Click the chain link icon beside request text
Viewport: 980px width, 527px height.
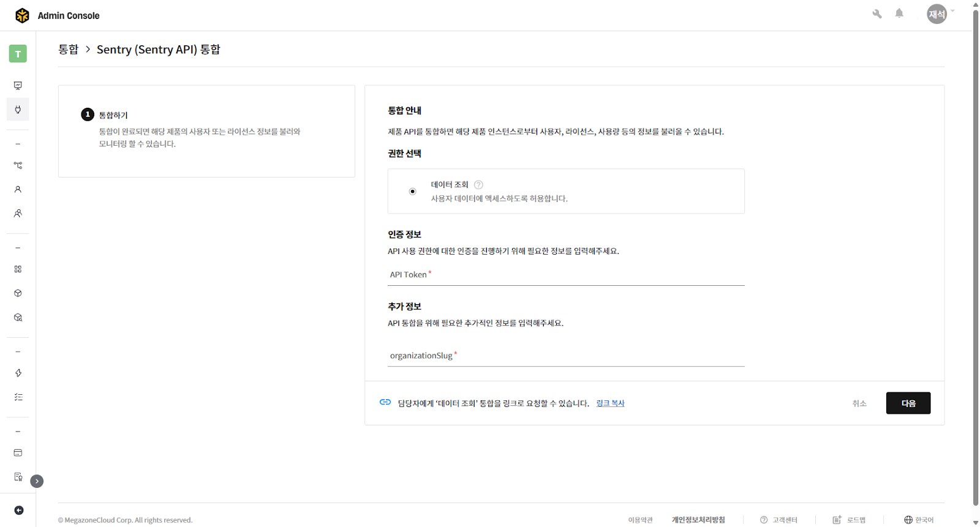point(385,402)
